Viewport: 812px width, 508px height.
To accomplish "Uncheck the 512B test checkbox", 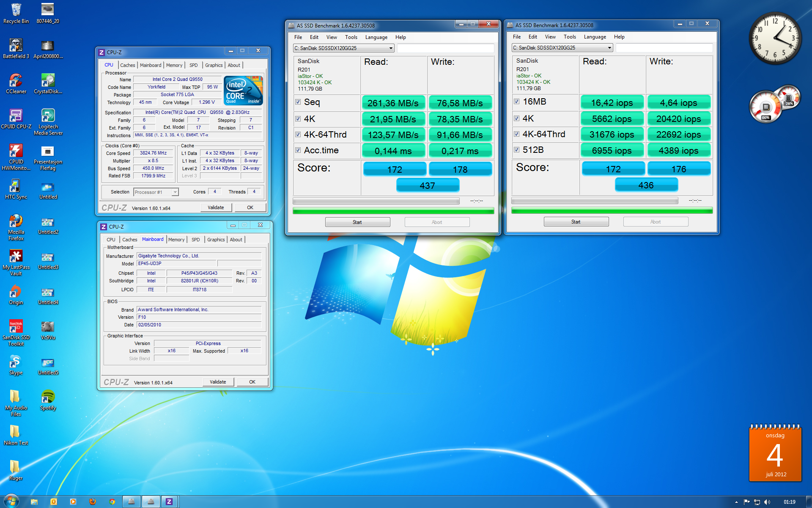I will pyautogui.click(x=517, y=150).
